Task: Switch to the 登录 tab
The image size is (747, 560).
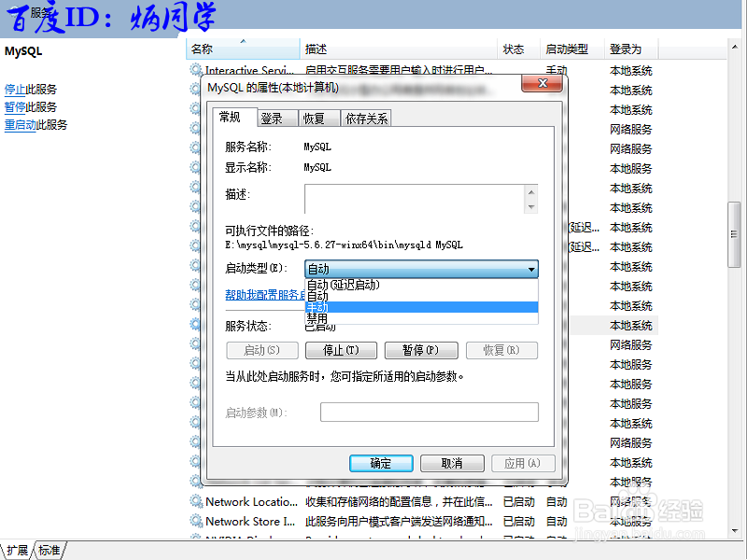Action: coord(273,118)
